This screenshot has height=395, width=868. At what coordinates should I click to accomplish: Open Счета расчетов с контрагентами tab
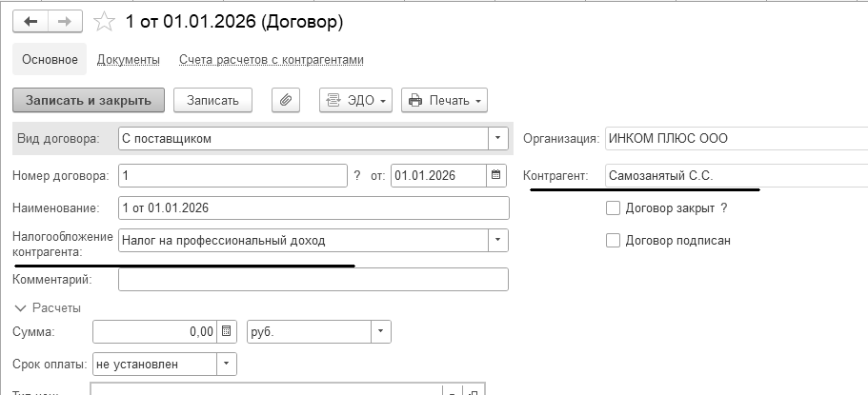[x=272, y=60]
